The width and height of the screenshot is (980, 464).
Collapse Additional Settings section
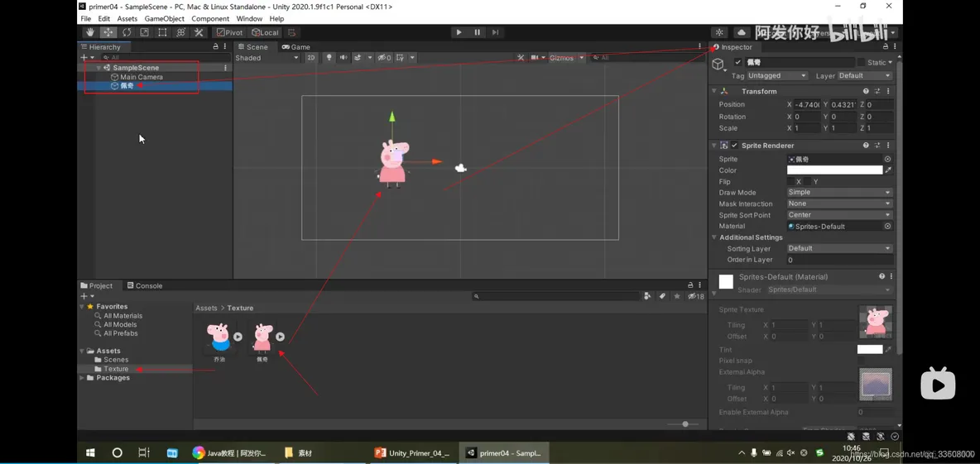coord(713,237)
